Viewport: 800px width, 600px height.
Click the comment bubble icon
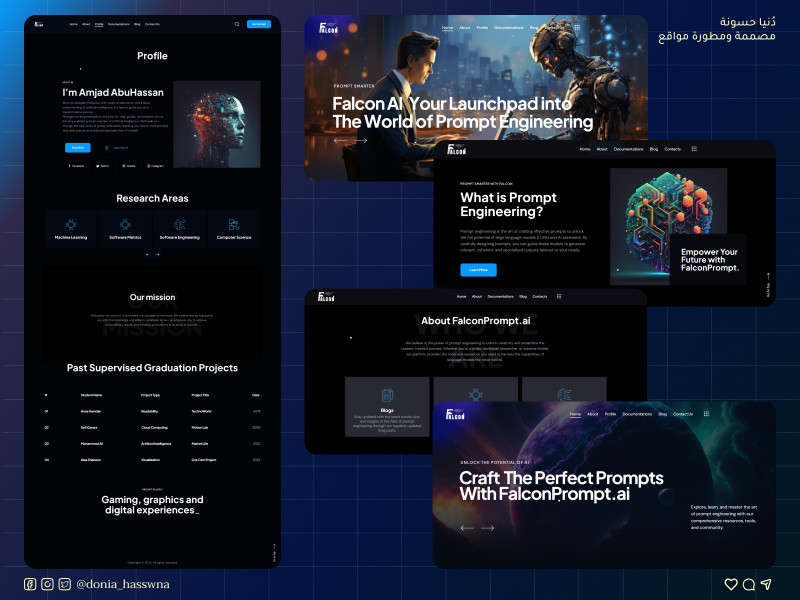coord(748,584)
